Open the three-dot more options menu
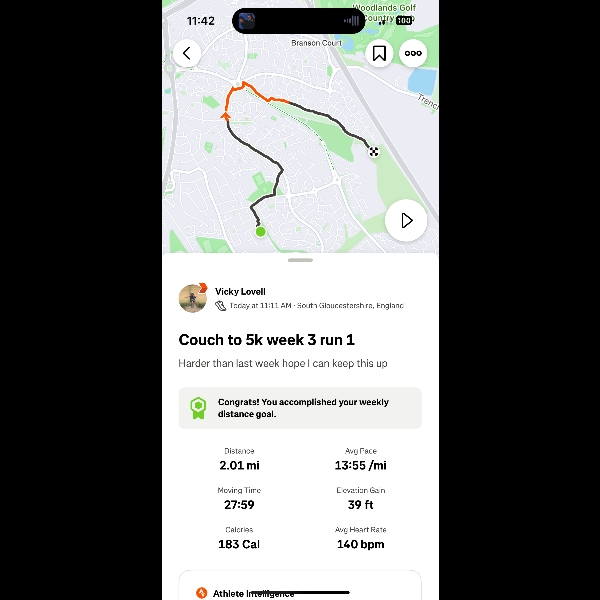 pos(413,53)
